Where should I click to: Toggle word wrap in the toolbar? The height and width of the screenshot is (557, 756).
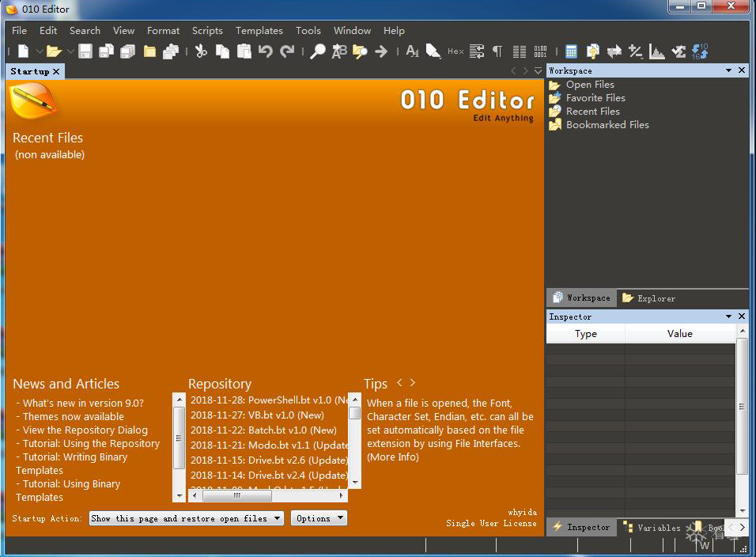coord(477,51)
